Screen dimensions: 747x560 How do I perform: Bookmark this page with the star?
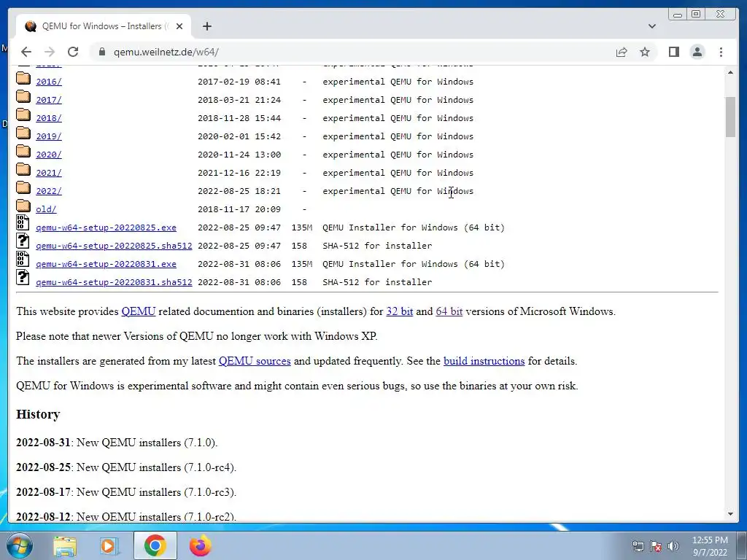click(x=645, y=52)
